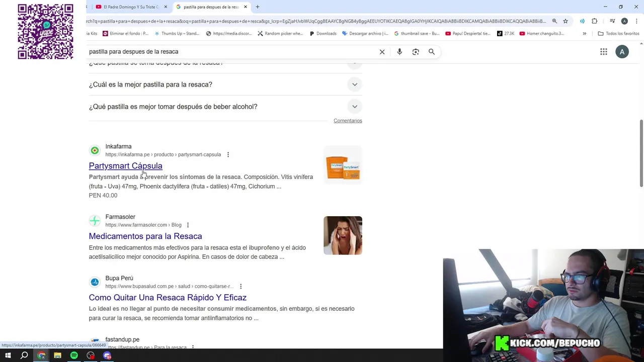The height and width of the screenshot is (362, 644).
Task: Open more options for the Farmasoler result
Action: 188,225
